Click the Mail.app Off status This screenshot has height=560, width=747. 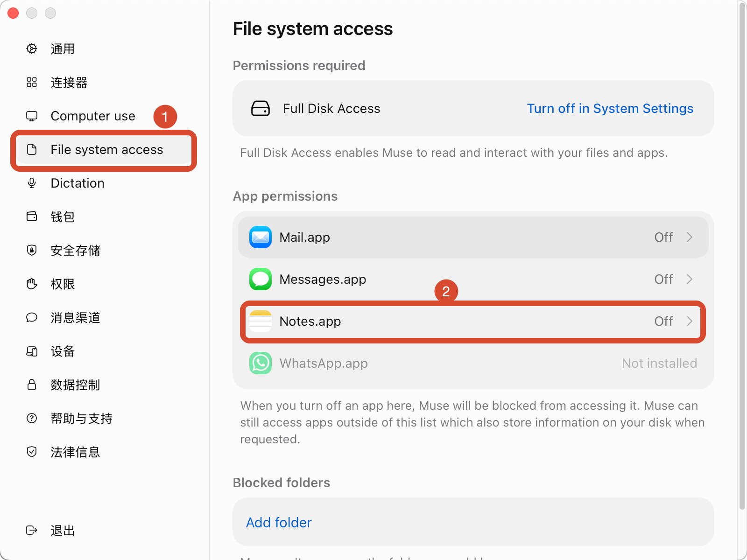(x=663, y=237)
